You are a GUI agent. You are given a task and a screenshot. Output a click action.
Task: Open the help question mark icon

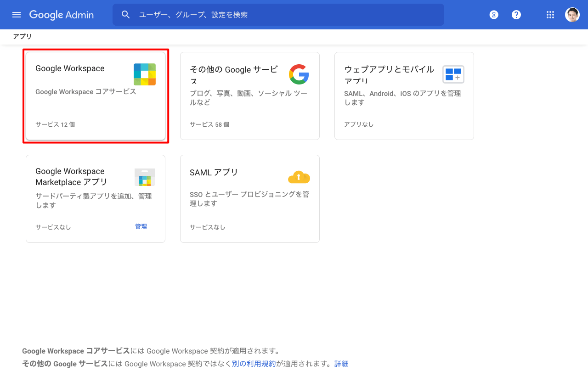[516, 15]
